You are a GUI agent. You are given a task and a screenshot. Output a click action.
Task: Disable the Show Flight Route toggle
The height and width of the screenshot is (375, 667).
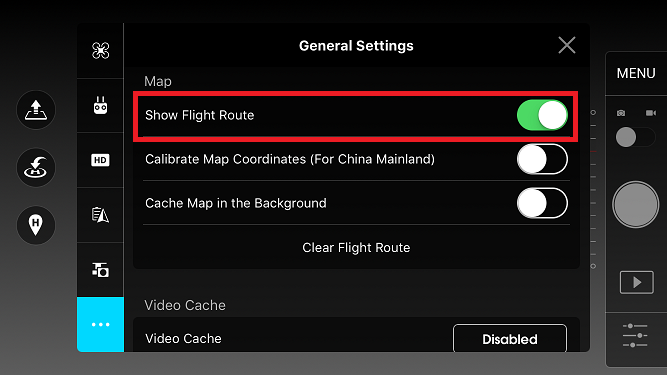pos(542,115)
